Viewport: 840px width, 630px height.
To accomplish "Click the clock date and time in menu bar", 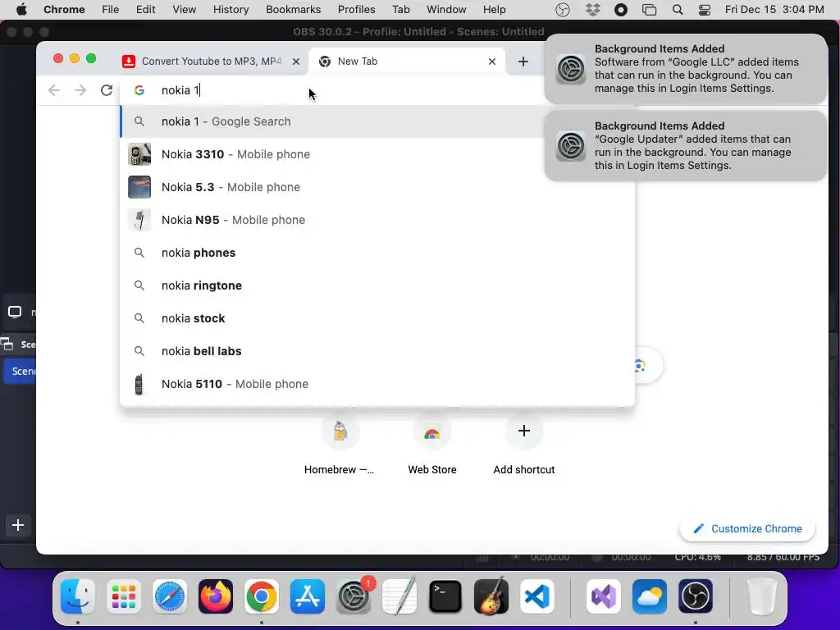I will pos(774,10).
